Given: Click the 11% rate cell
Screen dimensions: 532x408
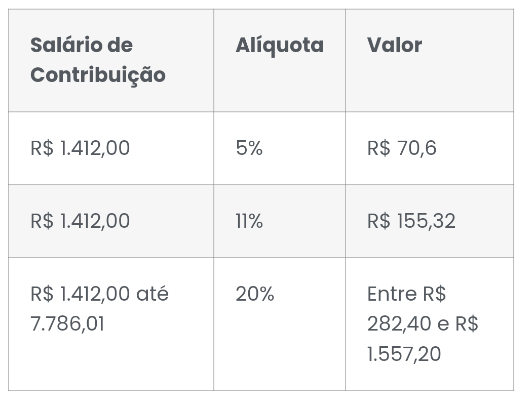Looking at the screenshot, I should (280, 221).
